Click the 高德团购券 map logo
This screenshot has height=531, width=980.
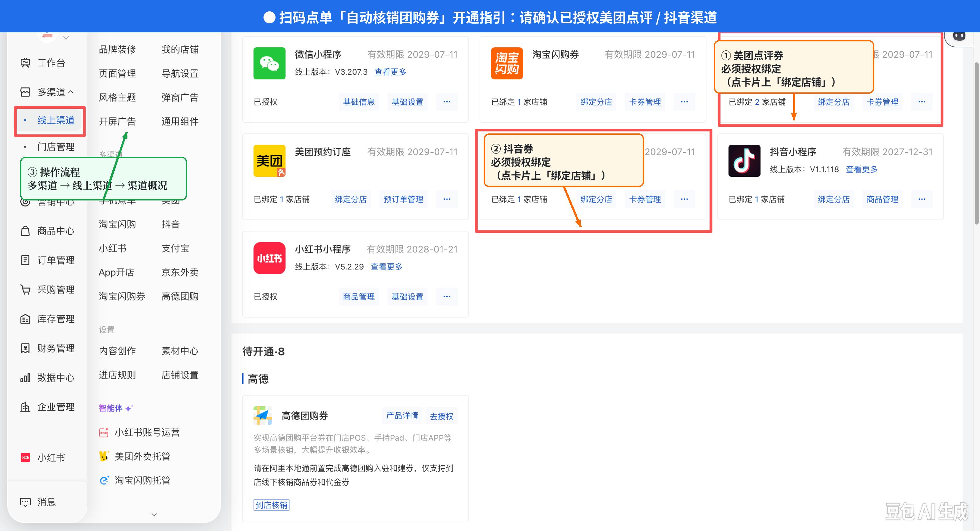click(x=263, y=415)
